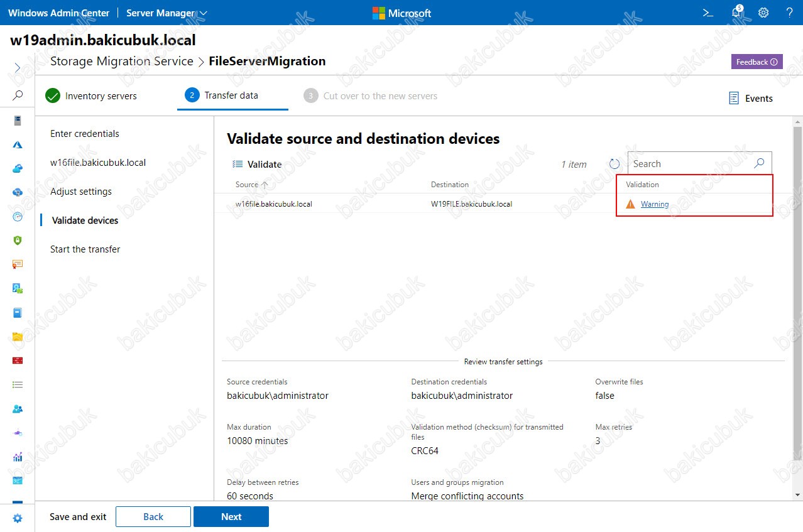Viewport: 803px width, 532px height.
Task: Open Adjust settings page
Action: (81, 191)
